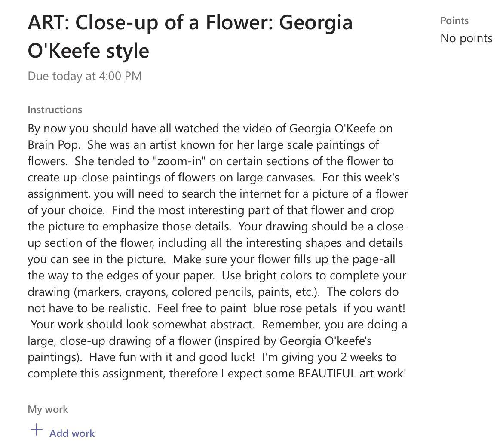
Task: Select the Instructions section label
Action: tap(55, 110)
